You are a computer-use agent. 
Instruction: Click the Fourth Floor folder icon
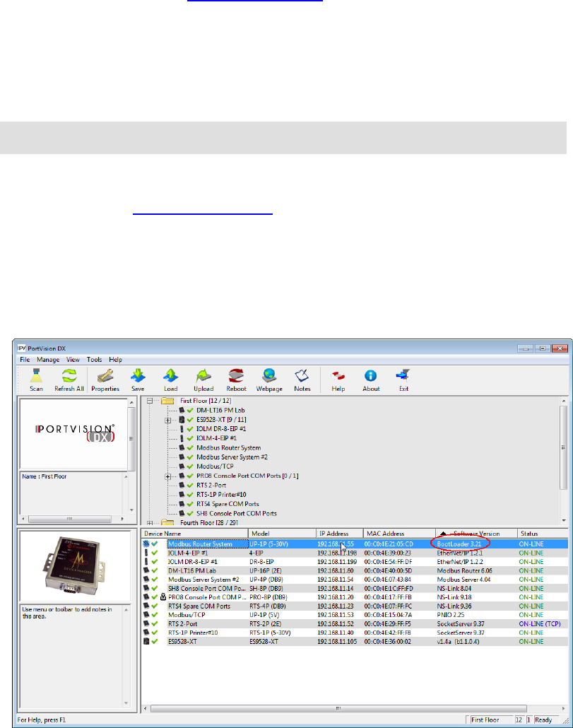[167, 522]
